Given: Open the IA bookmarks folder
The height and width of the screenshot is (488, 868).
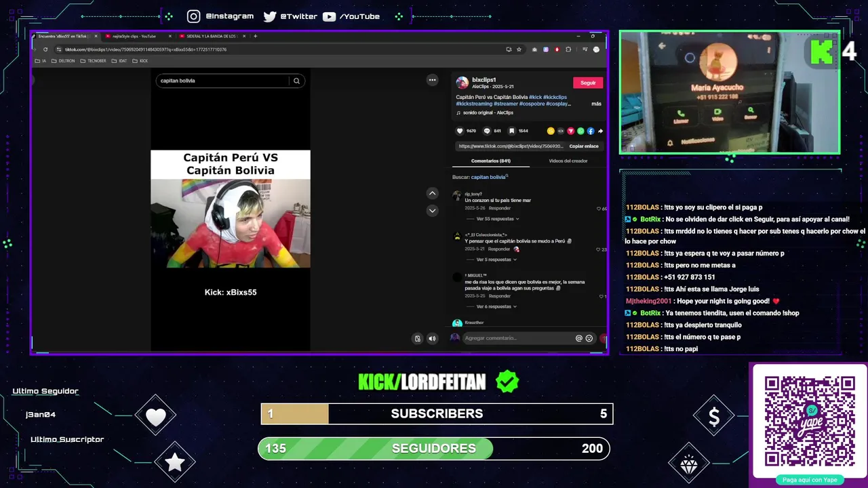Looking at the screenshot, I should coord(41,61).
